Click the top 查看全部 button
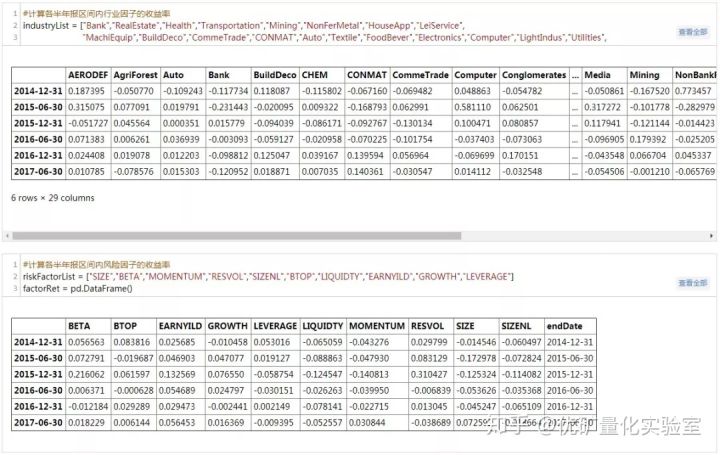 692,33
